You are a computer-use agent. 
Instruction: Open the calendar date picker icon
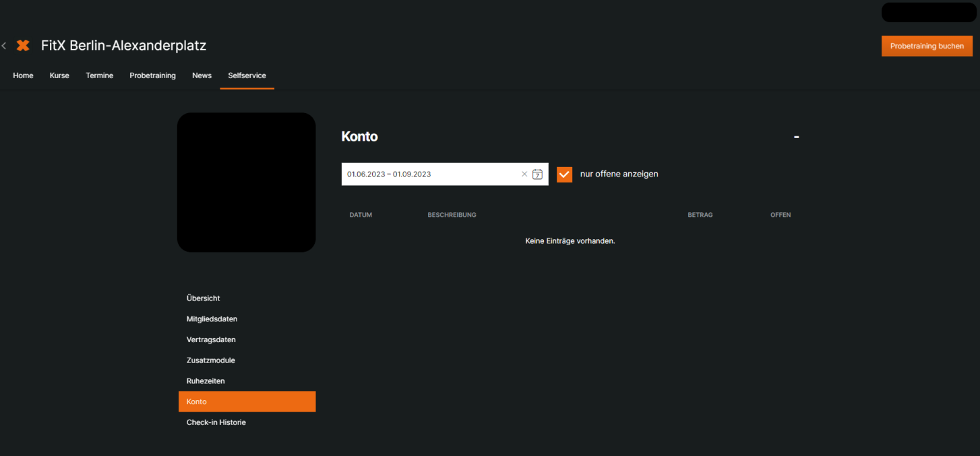pyautogui.click(x=537, y=174)
